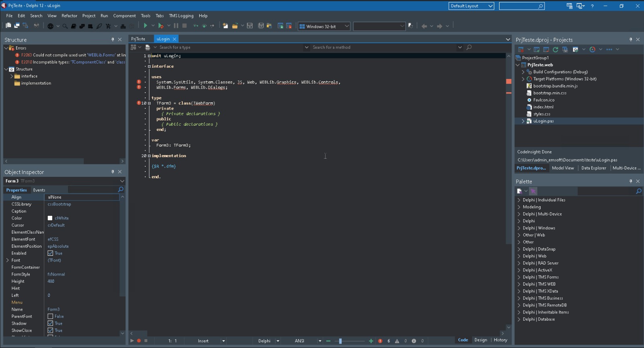Screen dimensions: 644x348
Task: Uncheck the Shadow property checkbox
Action: (50, 323)
